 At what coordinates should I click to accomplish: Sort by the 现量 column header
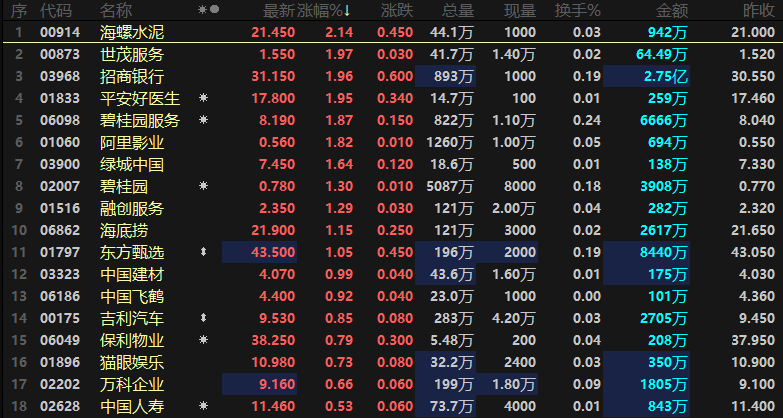tap(520, 10)
